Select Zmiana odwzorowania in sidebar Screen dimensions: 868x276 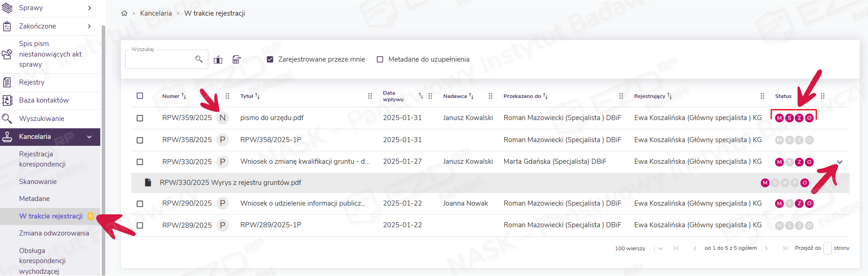tap(54, 233)
